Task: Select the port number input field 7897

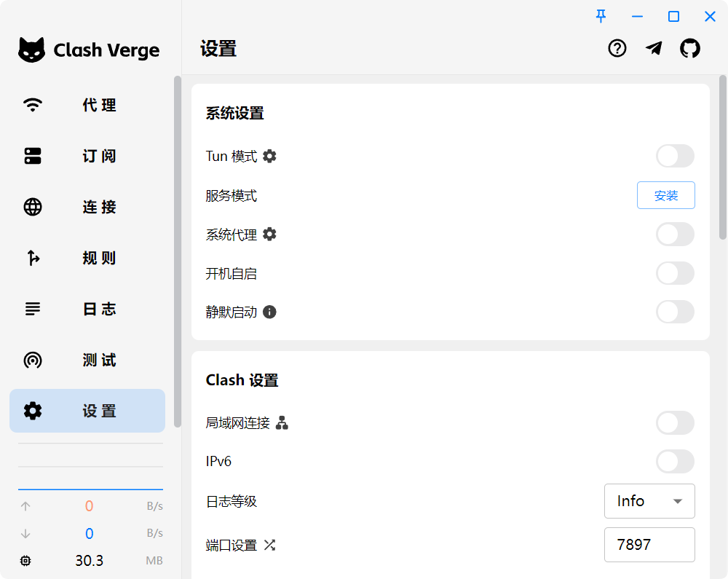Action: pos(649,545)
